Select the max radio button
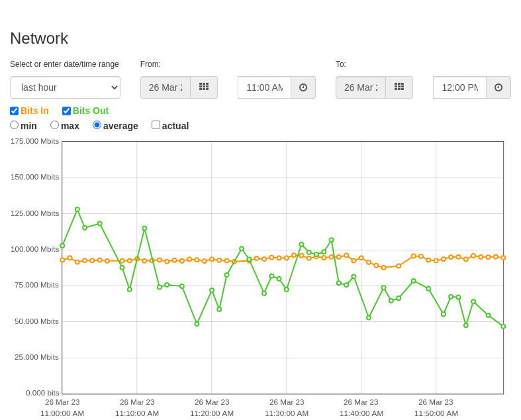Image resolution: width=521 pixels, height=420 pixels. click(54, 125)
